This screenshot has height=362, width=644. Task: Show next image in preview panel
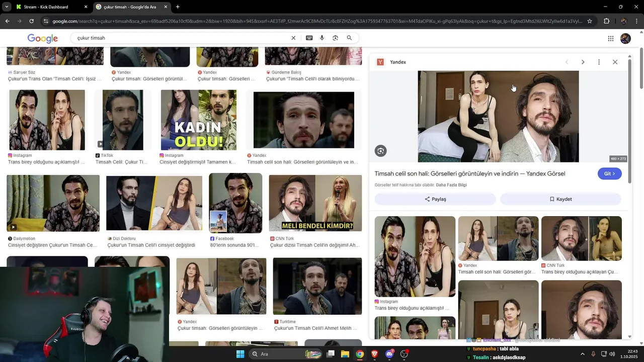point(583,62)
